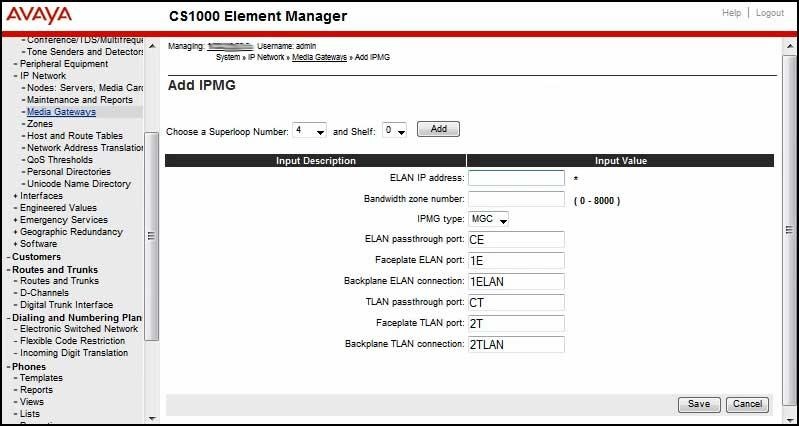Open Digital Trunk Interface item
799x426 pixels.
coord(66,305)
